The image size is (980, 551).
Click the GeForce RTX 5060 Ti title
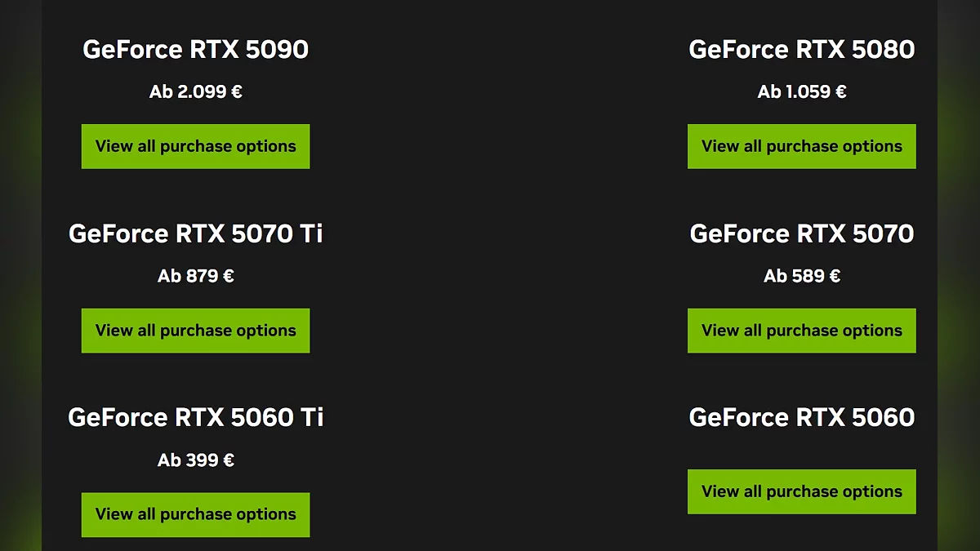tap(195, 418)
